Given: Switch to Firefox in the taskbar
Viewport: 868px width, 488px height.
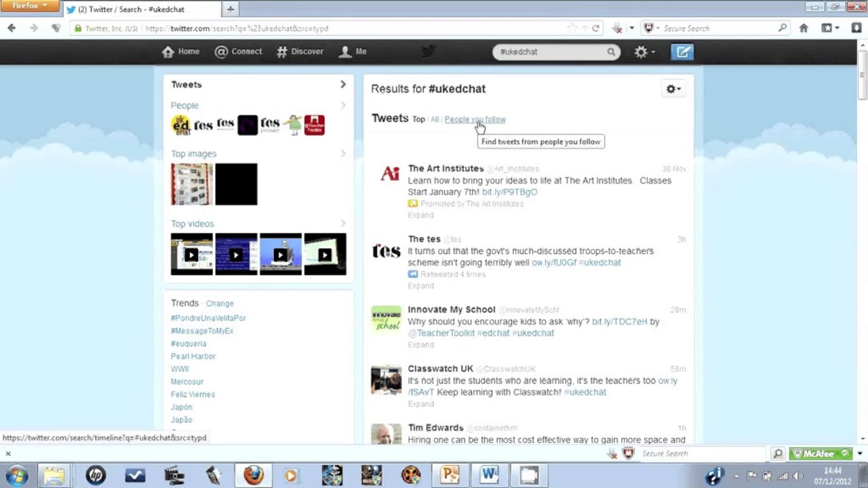Looking at the screenshot, I should point(254,475).
